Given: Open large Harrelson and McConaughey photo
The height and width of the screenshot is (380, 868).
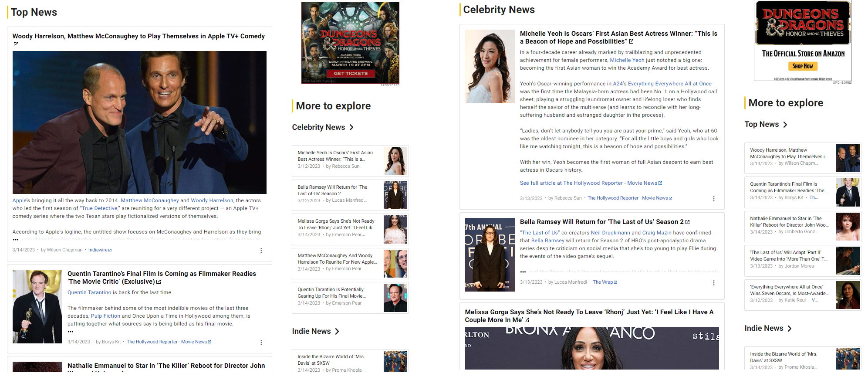Looking at the screenshot, I should point(139,122).
